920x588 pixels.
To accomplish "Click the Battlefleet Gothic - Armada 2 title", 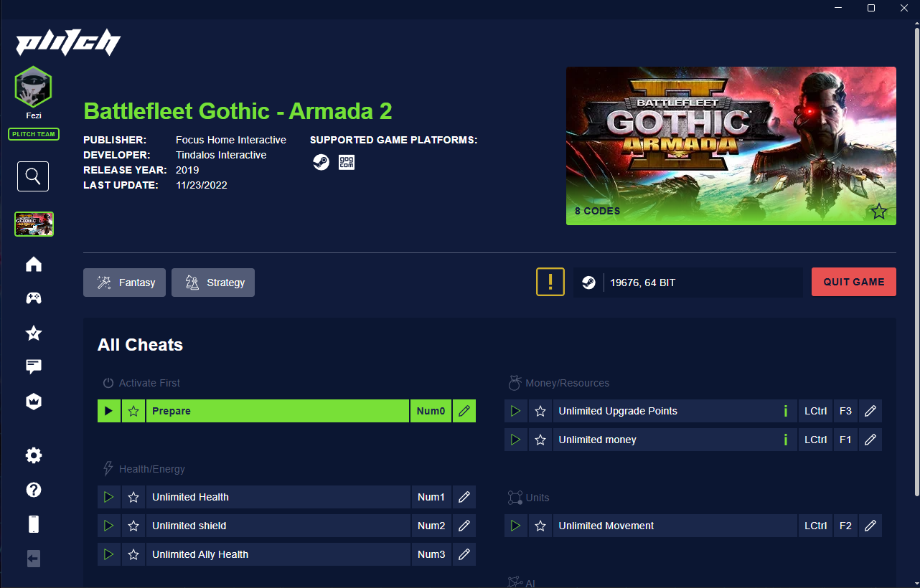I will 238,111.
